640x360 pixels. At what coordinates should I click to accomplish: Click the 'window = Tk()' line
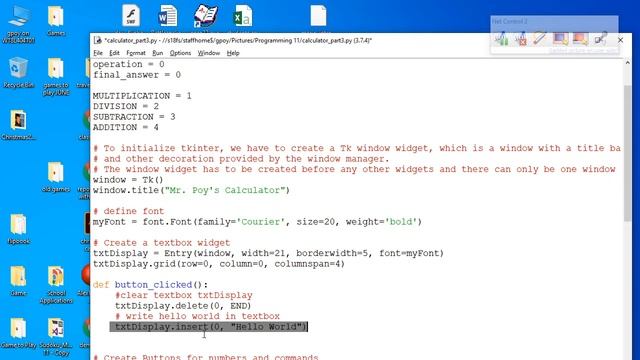pyautogui.click(x=128, y=180)
